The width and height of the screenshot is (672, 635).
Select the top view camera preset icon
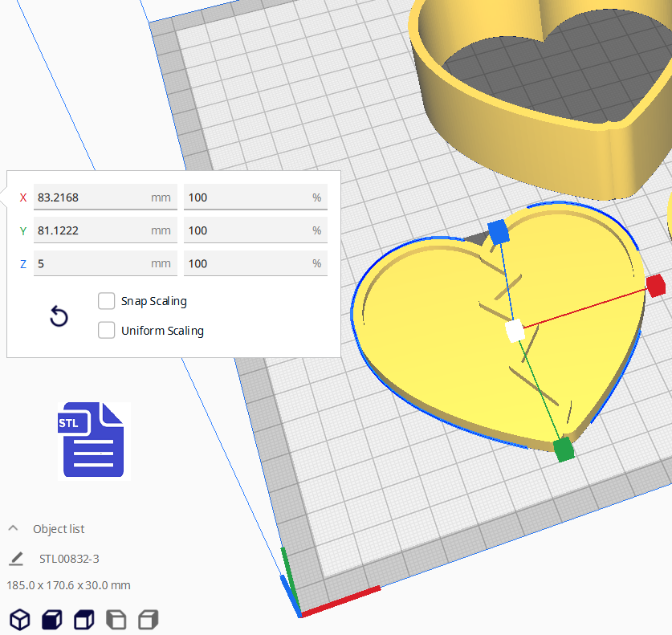click(83, 620)
